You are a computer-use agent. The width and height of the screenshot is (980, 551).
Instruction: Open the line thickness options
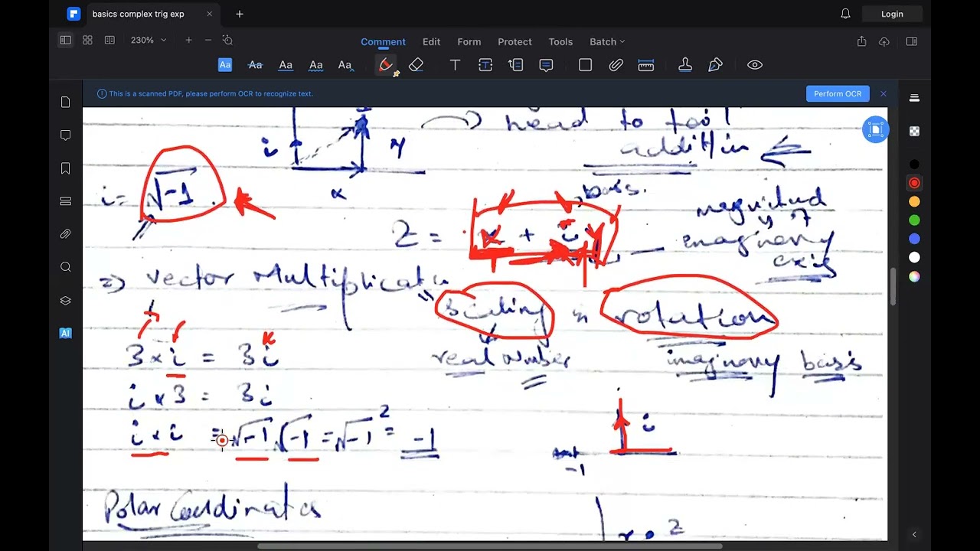coord(914,98)
